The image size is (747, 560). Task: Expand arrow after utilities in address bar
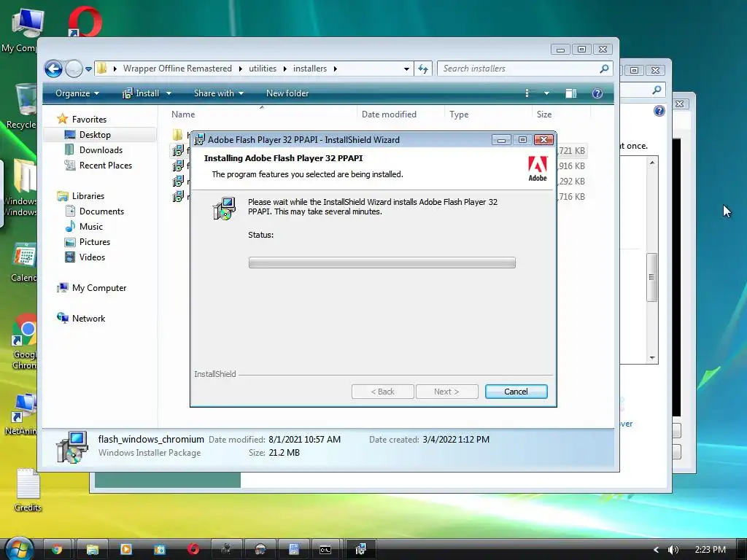coord(285,69)
